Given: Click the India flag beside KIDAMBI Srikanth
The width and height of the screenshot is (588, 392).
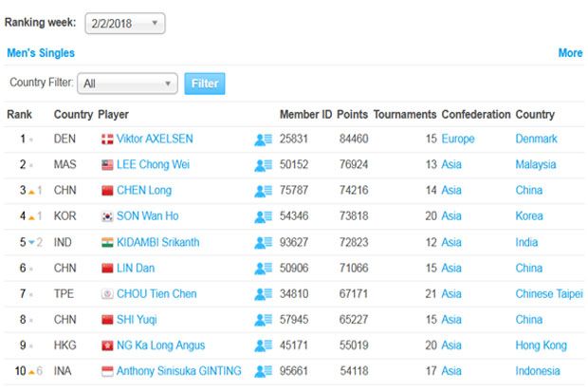Looking at the screenshot, I should coord(107,243).
